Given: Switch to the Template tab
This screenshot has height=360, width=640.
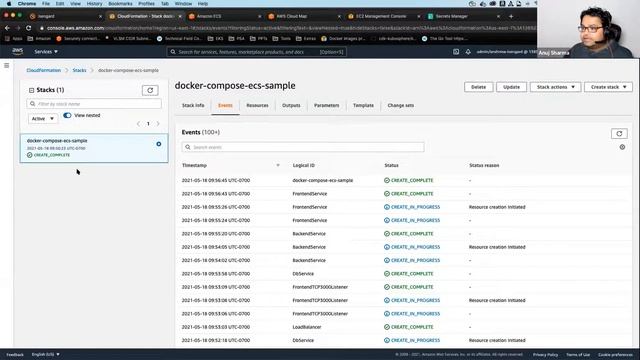Looking at the screenshot, I should click(363, 105).
